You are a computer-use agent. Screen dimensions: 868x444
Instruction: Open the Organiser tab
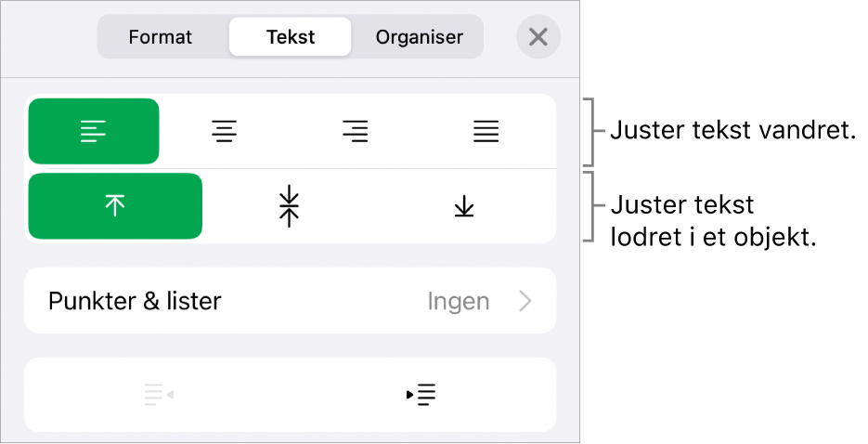tap(419, 38)
